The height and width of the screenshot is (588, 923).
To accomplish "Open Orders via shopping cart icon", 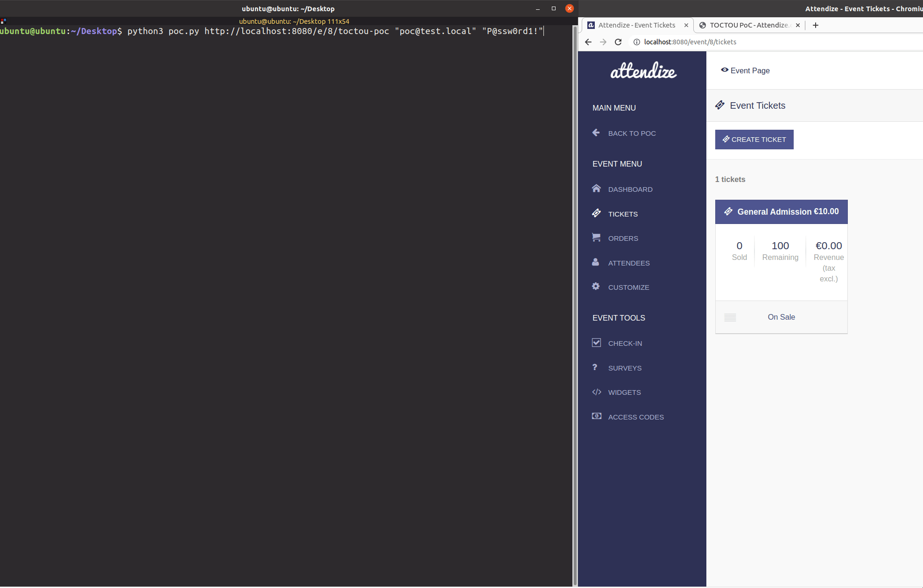I will (x=596, y=238).
